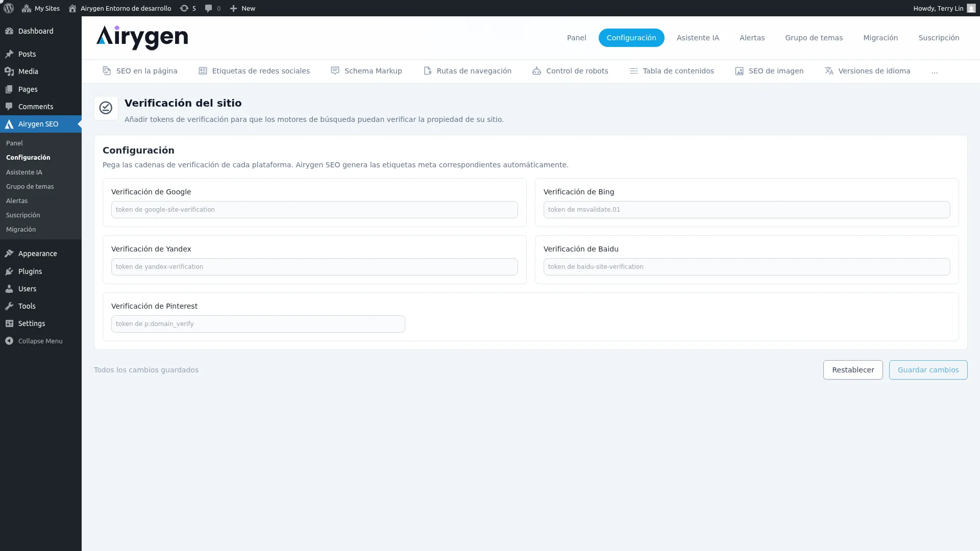Click the Airygen logo in header
This screenshot has width=980, height=551.
point(142,38)
